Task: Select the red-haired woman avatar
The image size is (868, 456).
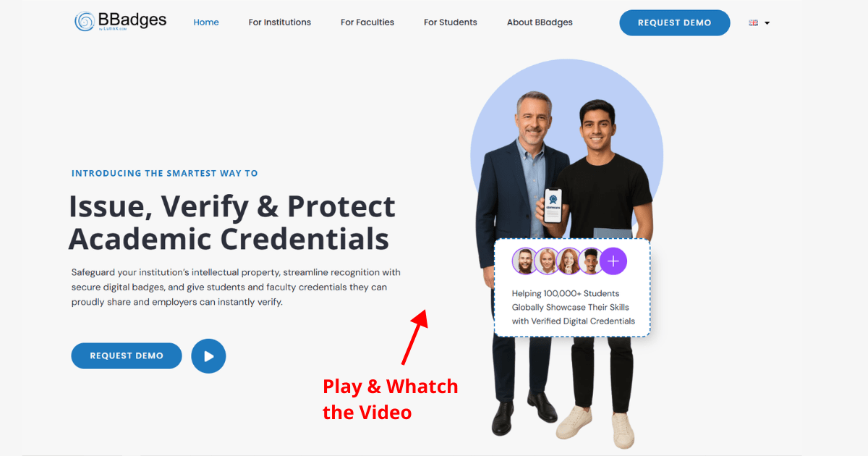Action: click(569, 261)
